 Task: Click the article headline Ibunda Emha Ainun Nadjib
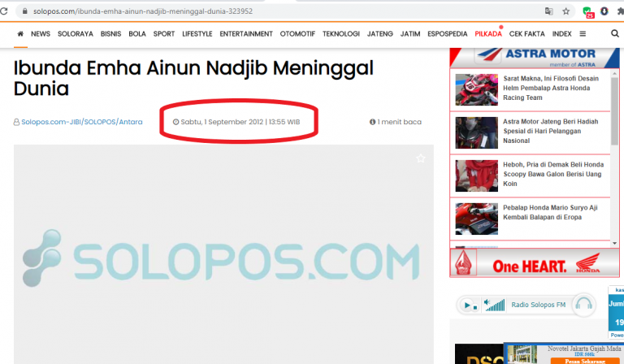[x=193, y=78]
